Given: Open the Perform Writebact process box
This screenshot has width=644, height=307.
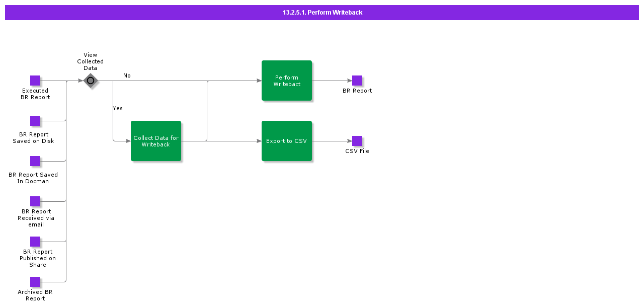Looking at the screenshot, I should click(287, 81).
